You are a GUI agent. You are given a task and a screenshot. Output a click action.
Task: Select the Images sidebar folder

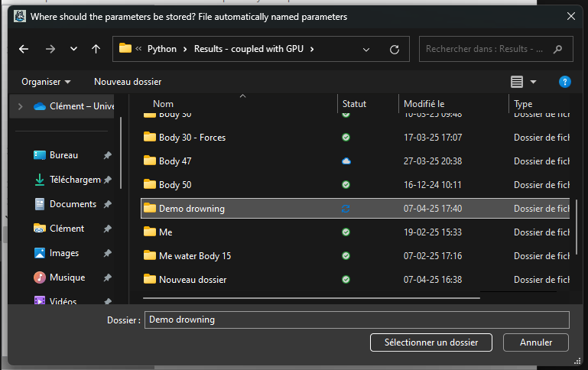(64, 253)
